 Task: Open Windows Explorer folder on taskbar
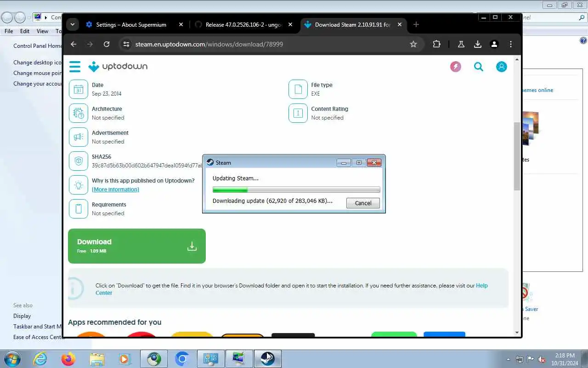(x=96, y=359)
